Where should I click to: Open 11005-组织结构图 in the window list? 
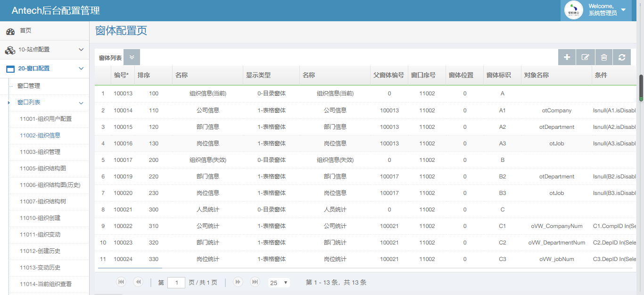click(42, 169)
